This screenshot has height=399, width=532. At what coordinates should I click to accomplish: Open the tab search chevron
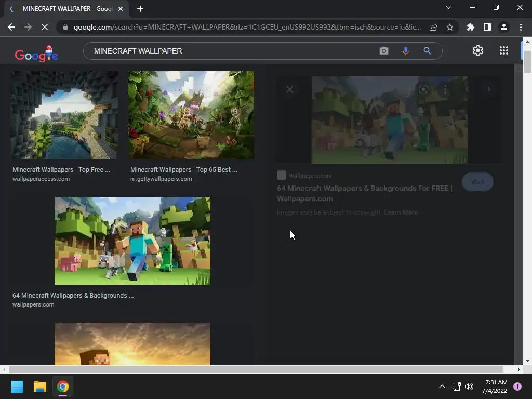448,7
